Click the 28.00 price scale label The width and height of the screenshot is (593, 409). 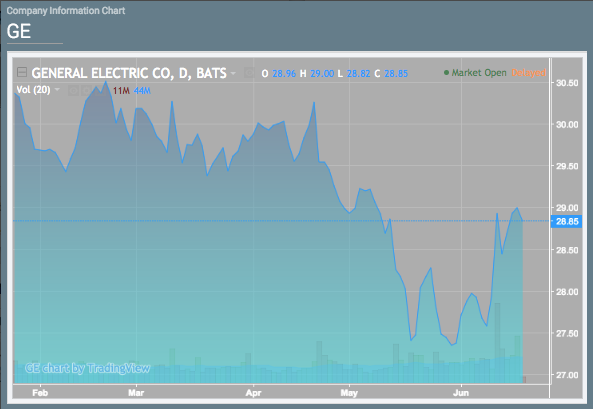tap(567, 292)
